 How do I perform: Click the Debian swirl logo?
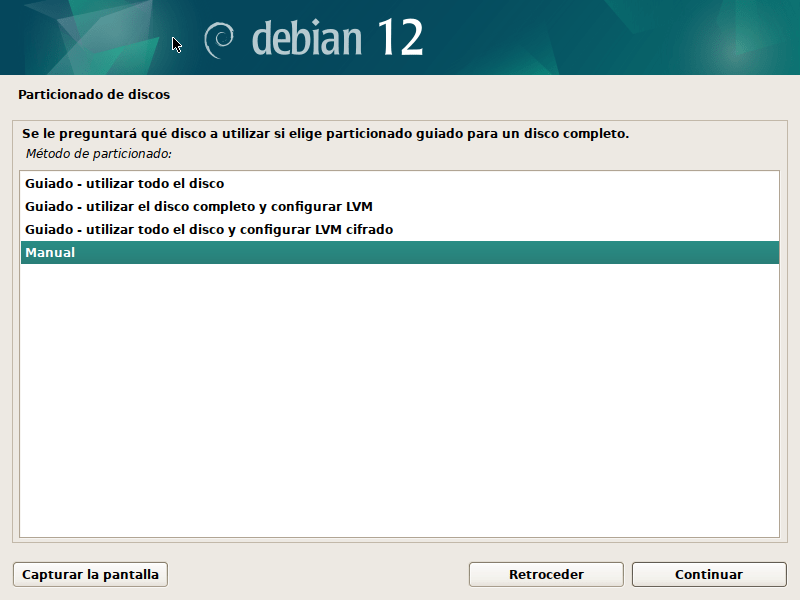click(x=219, y=40)
